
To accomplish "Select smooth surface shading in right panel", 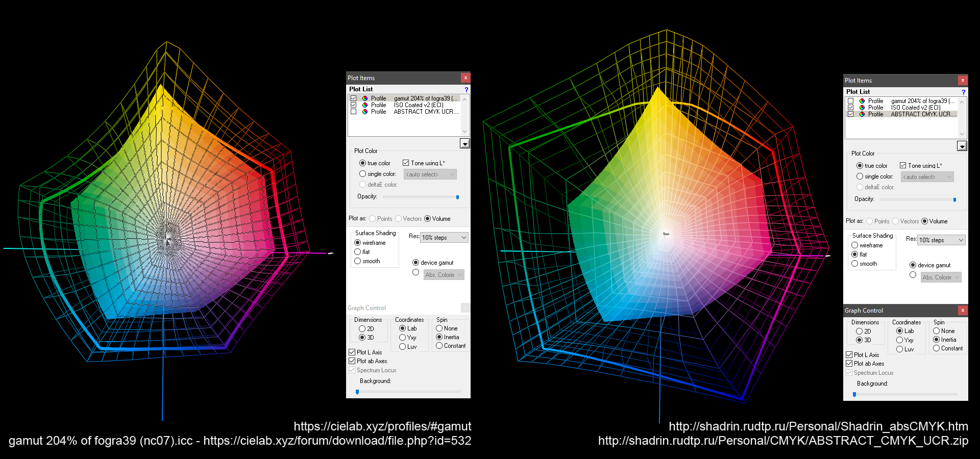I will point(855,264).
